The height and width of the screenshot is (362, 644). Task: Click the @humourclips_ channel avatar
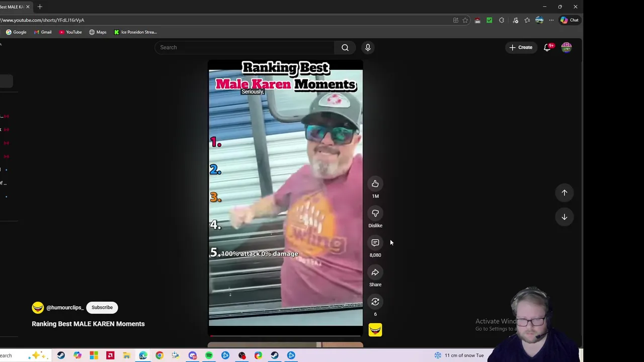click(x=38, y=307)
